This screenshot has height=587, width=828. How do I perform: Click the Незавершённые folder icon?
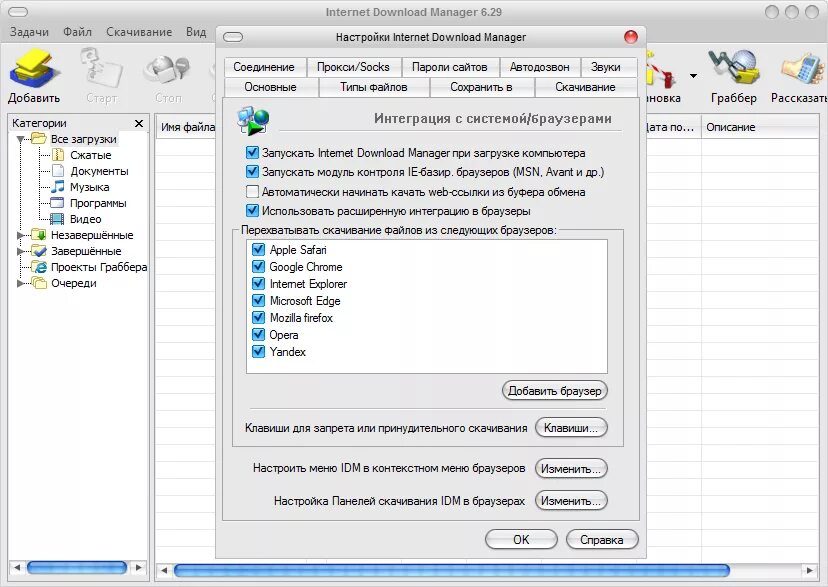39,234
